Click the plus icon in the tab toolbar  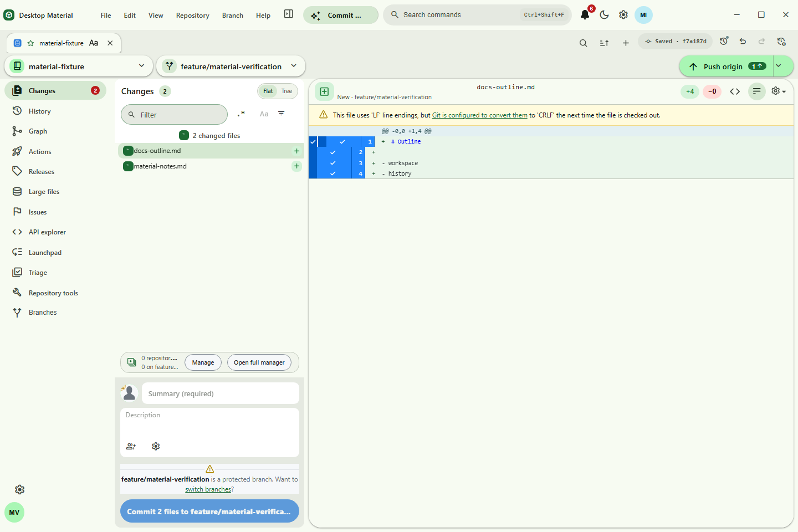coord(626,43)
